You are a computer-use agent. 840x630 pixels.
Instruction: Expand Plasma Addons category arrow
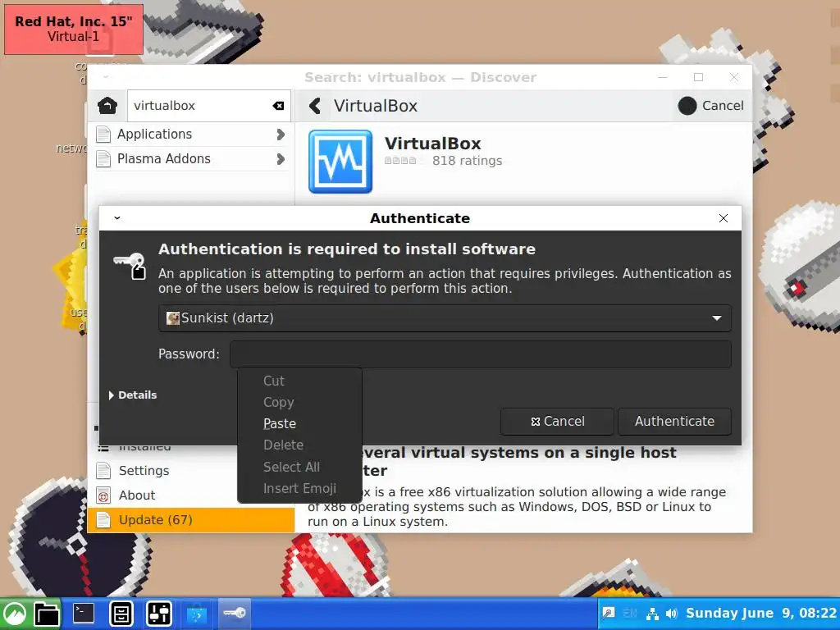[x=281, y=158]
